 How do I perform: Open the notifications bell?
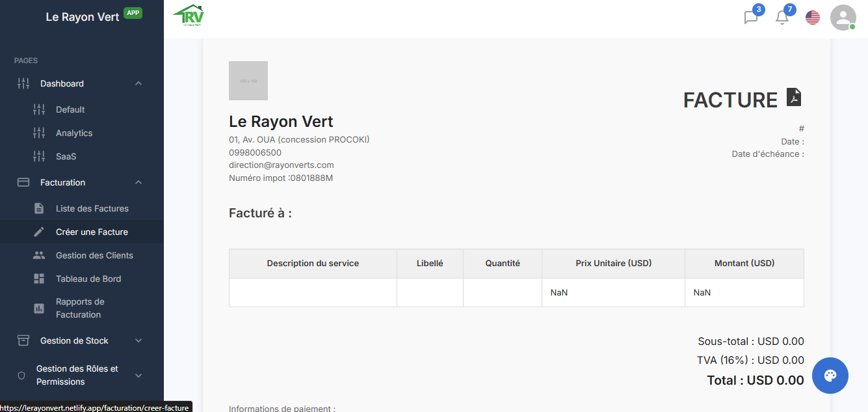(x=782, y=18)
